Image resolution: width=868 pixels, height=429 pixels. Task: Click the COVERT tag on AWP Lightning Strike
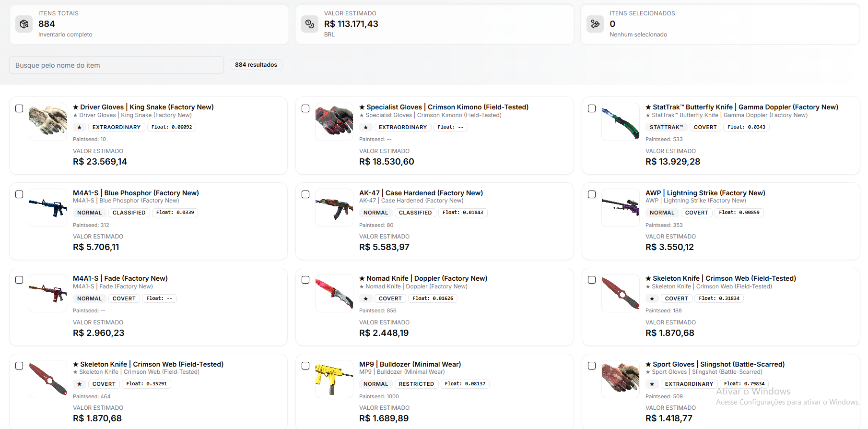tap(696, 213)
